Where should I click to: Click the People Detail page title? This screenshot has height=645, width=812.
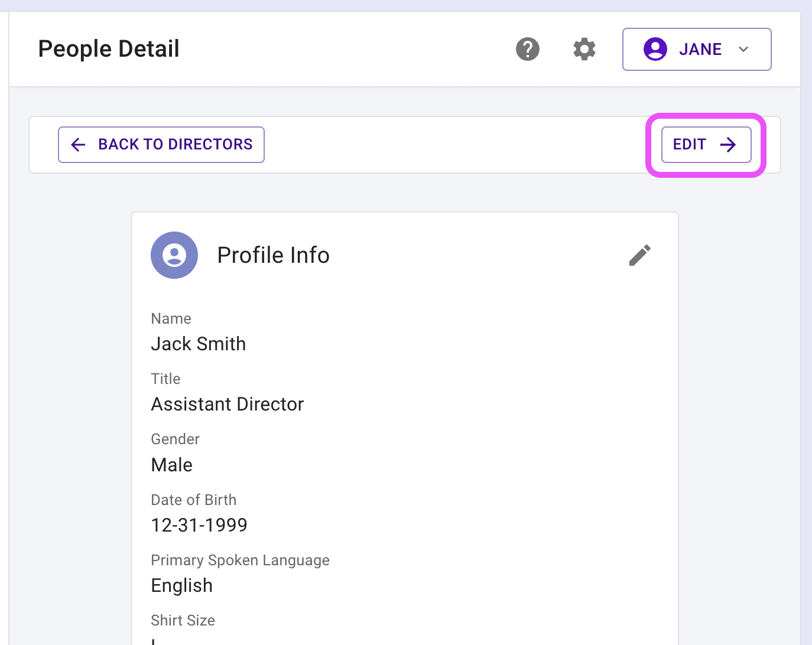click(109, 49)
